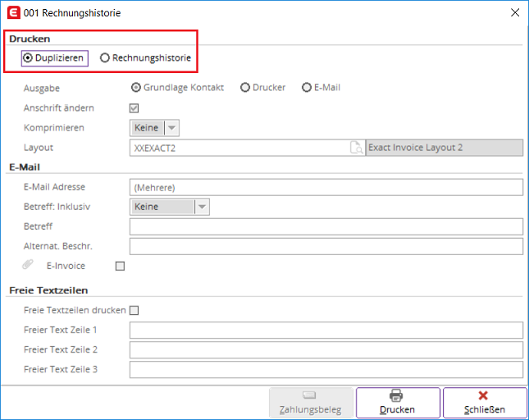Viewport: 529px width, 420px height.
Task: Close the Rechnungshistorie dialog window
Action: [x=515, y=12]
